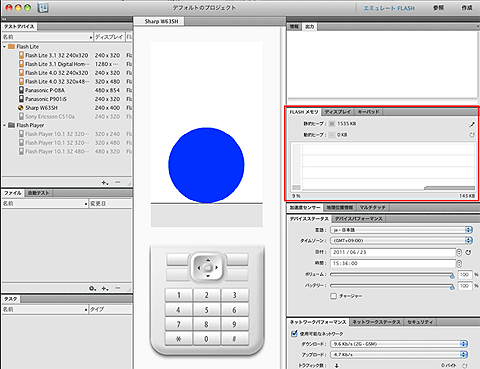Image resolution: width=480 pixels, height=369 pixels.
Task: Click the center select key on D-pad
Action: [208, 268]
